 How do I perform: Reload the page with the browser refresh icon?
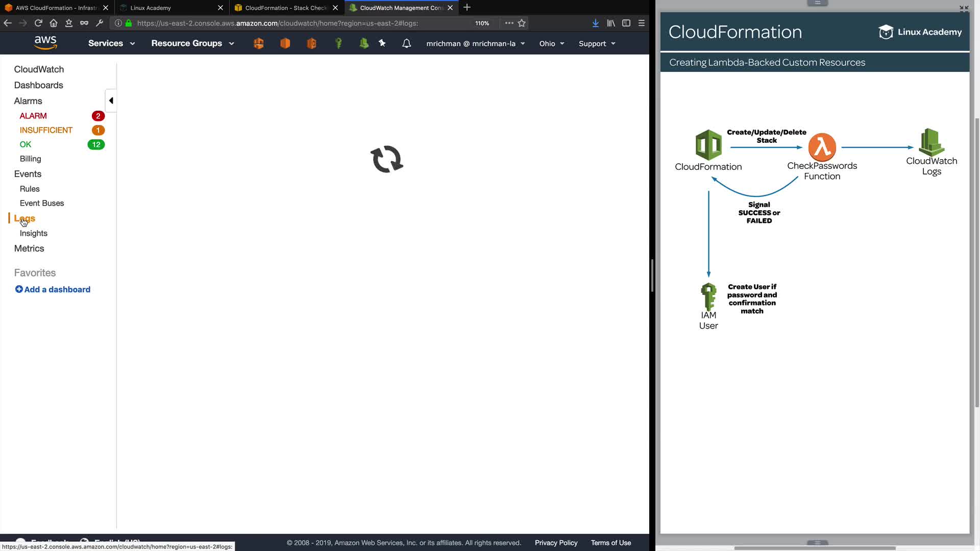[38, 23]
